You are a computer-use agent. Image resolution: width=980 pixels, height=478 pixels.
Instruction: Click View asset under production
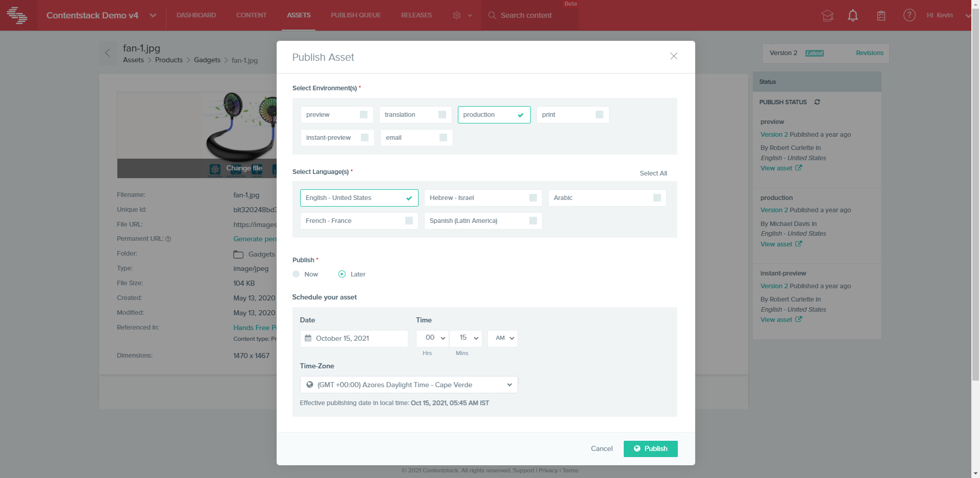click(776, 244)
